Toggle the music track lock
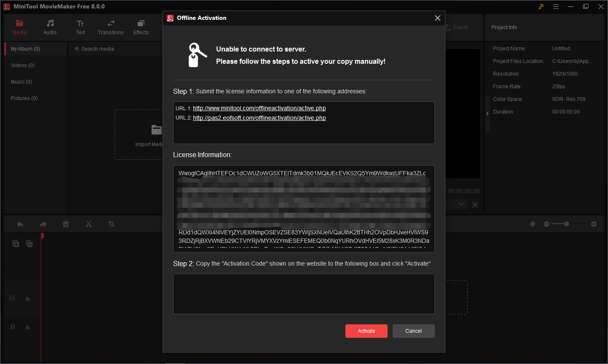 tap(27, 327)
